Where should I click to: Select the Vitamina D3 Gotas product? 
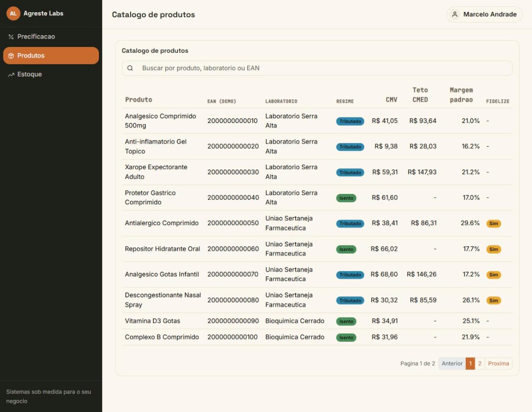pos(153,321)
